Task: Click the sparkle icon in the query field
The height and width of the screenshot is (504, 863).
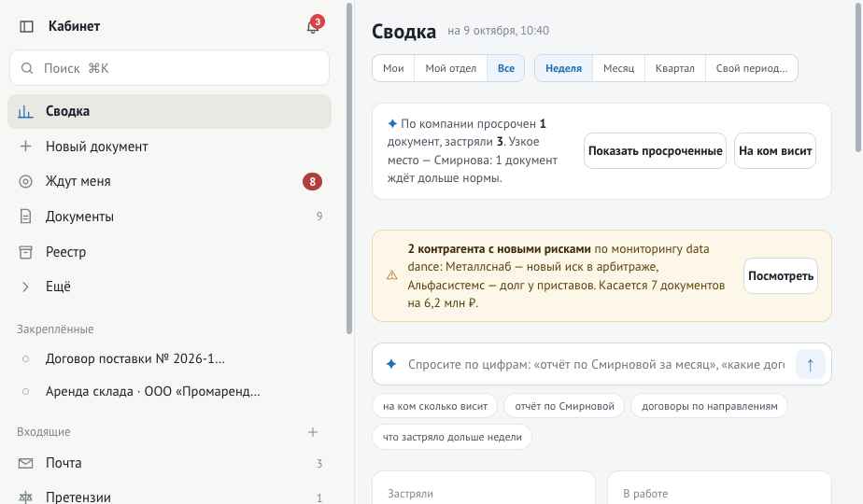Action: [x=391, y=364]
